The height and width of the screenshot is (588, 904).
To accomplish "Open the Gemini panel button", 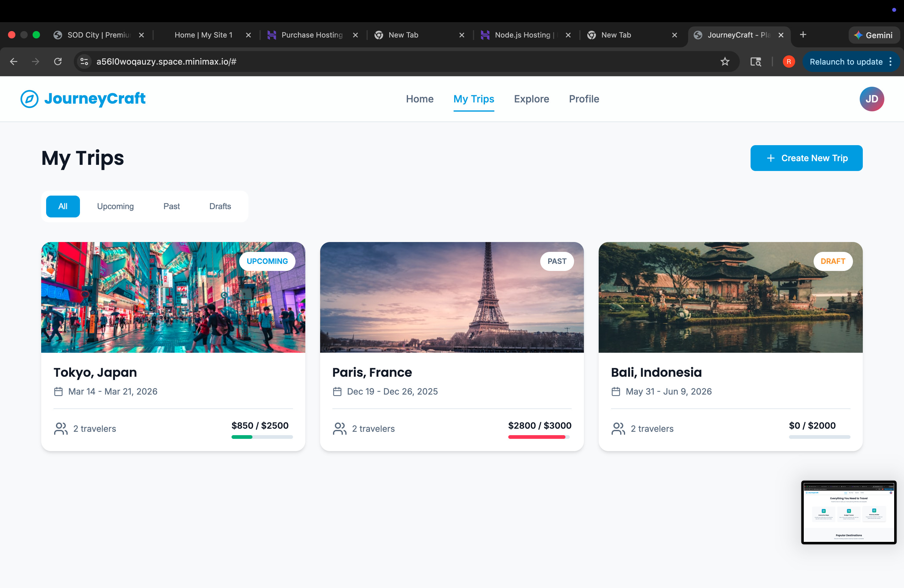I will [873, 35].
